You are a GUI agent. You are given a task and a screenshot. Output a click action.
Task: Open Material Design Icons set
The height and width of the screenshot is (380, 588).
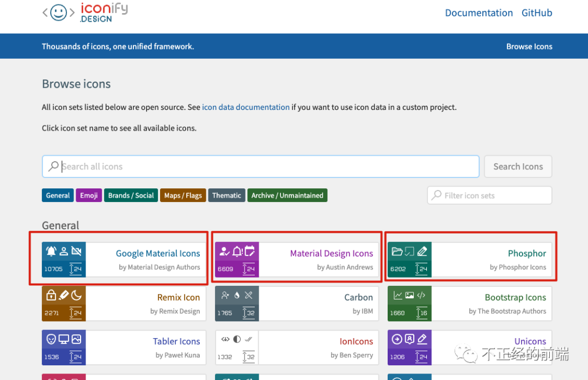tap(332, 254)
